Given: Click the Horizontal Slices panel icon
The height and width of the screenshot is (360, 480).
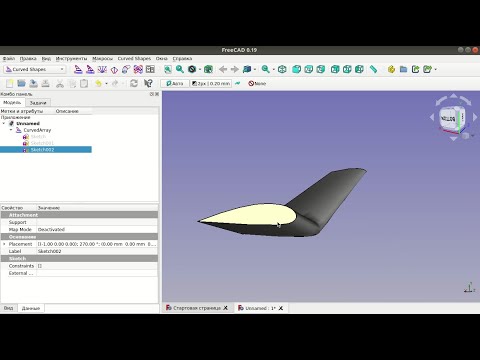Looking at the screenshot, I should pyautogui.click(x=150, y=69).
